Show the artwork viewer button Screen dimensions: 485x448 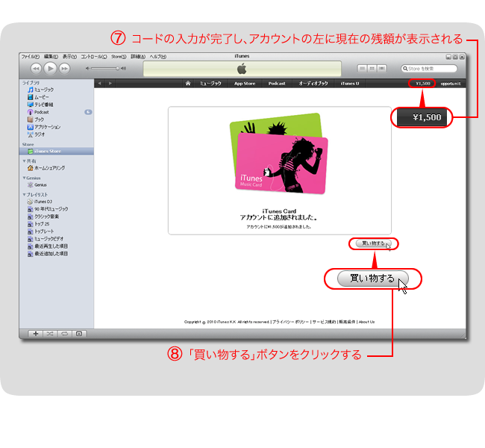pos(79,333)
